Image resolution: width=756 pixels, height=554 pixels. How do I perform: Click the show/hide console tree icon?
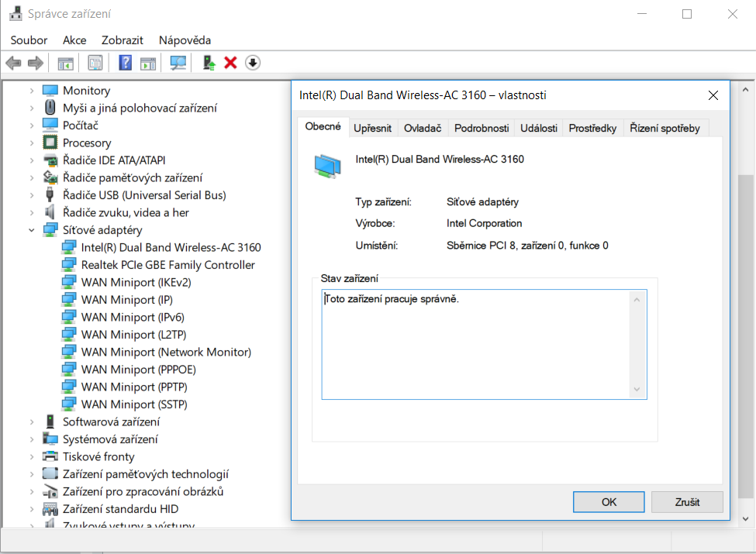click(x=65, y=63)
